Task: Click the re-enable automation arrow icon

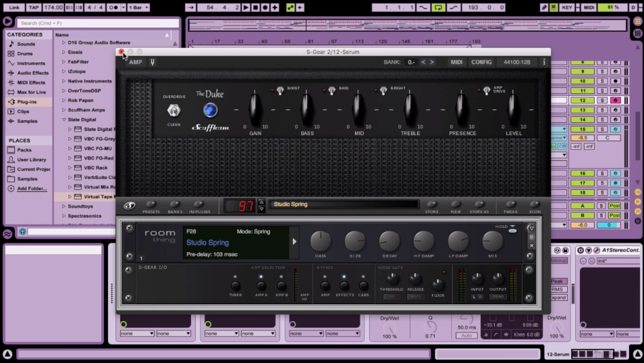Action: [x=300, y=7]
